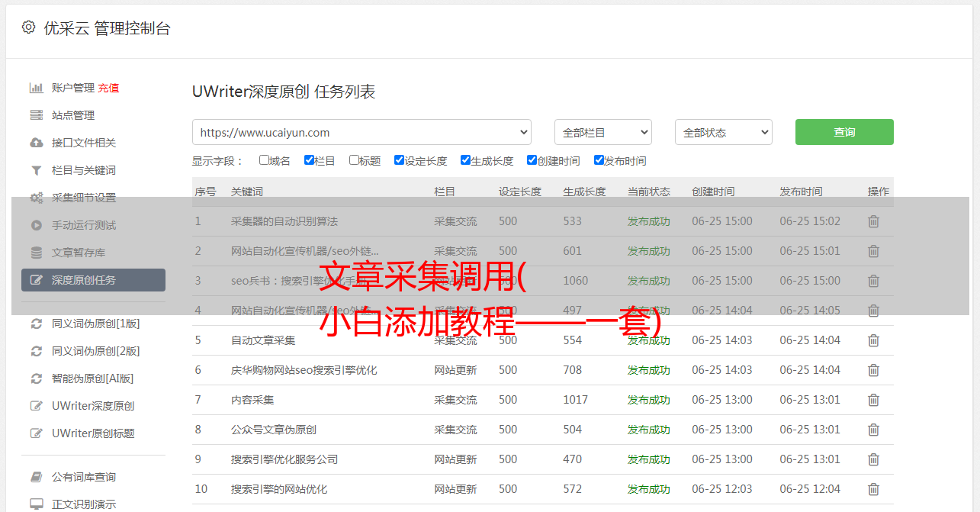Viewport: 980px width, 512px height.
Task: Click the bar chart icon for 账户管理
Action: click(x=36, y=88)
